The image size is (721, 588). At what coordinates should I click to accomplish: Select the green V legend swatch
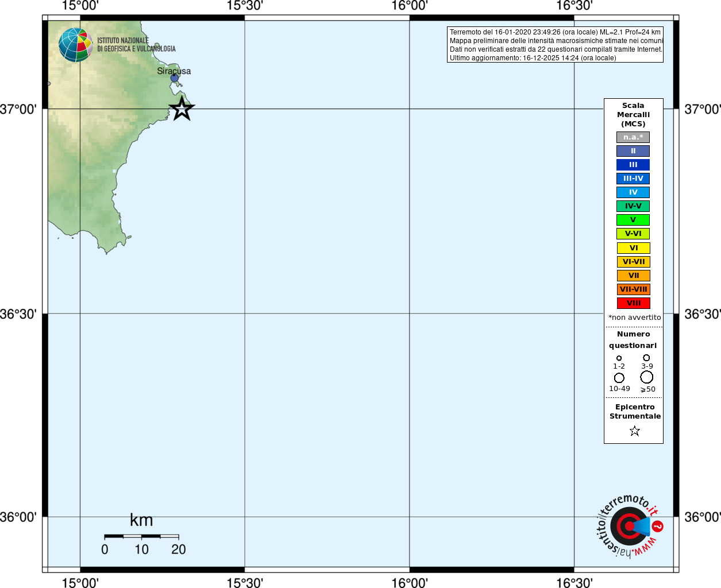point(633,220)
